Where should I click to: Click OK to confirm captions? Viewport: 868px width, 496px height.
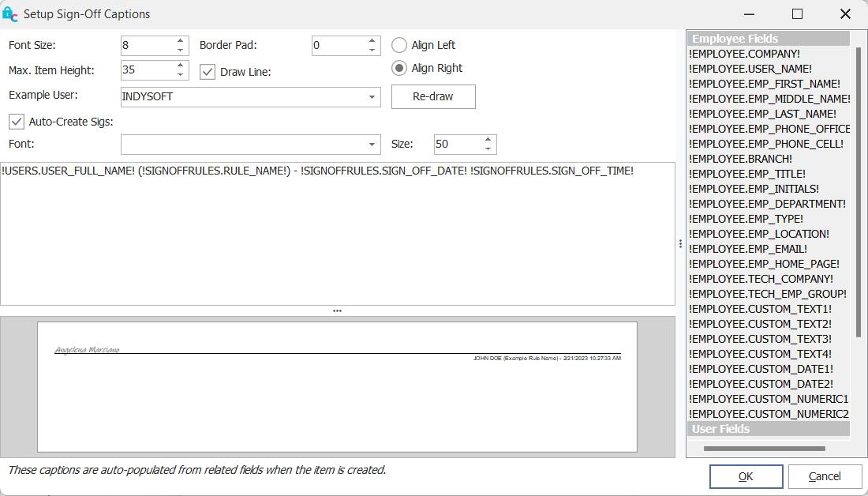point(746,476)
